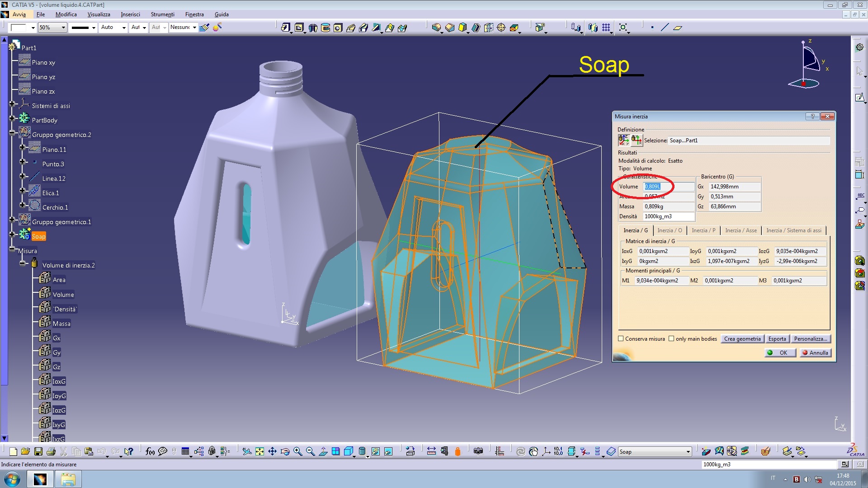
Task: Click the Formula f(x) icon
Action: pyautogui.click(x=150, y=451)
